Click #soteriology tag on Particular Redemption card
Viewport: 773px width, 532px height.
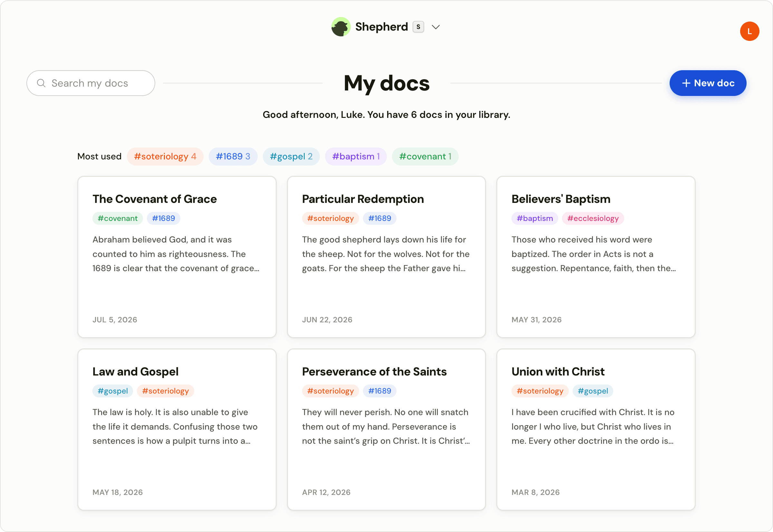pyautogui.click(x=330, y=218)
